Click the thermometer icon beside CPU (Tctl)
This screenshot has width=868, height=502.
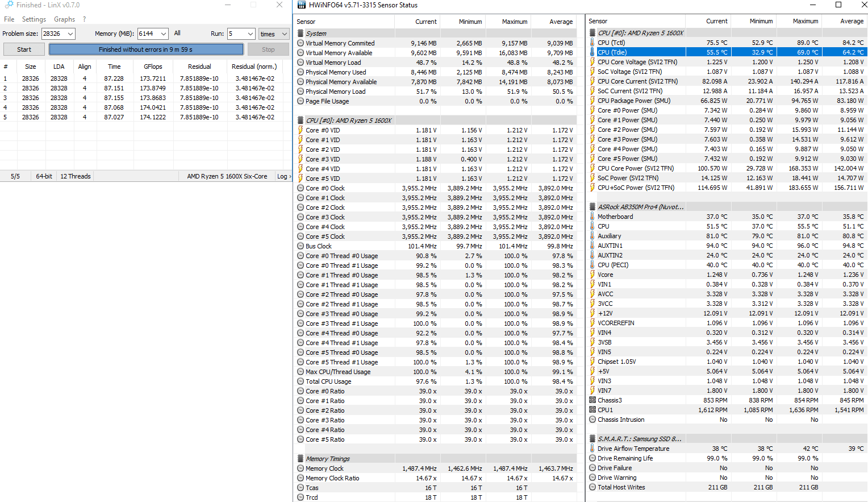[592, 43]
